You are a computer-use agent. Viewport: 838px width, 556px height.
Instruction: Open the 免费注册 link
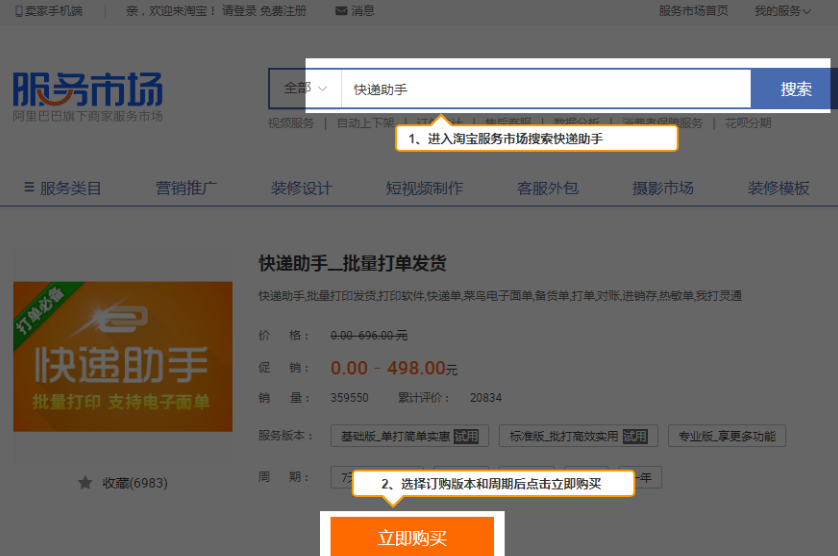pyautogui.click(x=283, y=11)
